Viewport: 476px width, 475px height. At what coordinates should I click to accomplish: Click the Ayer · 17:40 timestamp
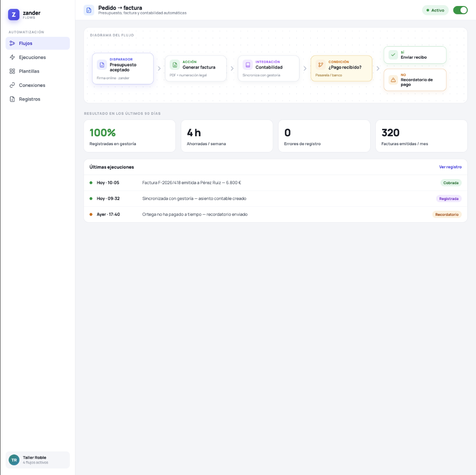(x=108, y=214)
